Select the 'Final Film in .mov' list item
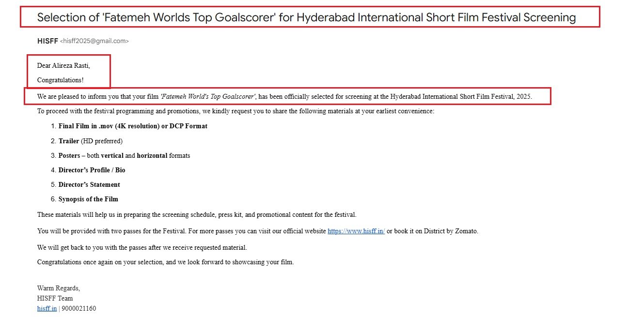Image resolution: width=644 pixels, height=317 pixels. click(x=133, y=126)
